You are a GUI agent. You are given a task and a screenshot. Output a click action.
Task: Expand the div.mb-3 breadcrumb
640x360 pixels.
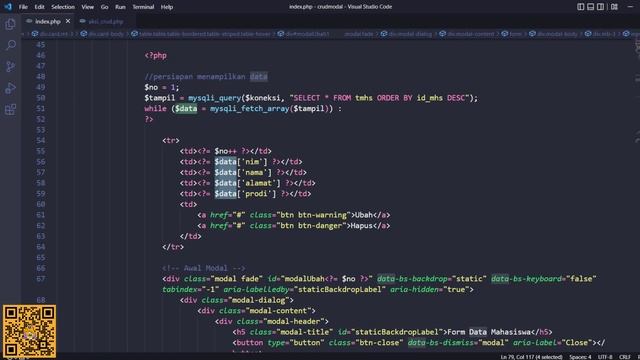(600, 34)
